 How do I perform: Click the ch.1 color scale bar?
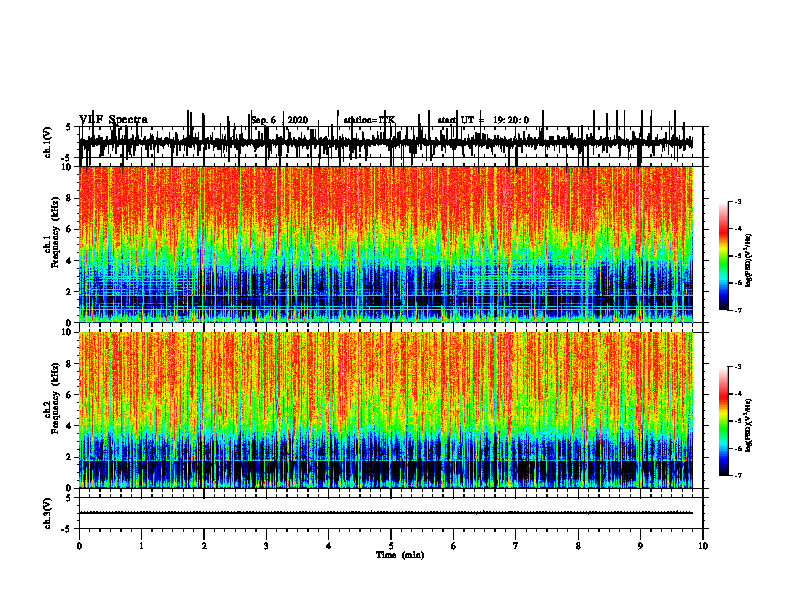click(x=724, y=255)
